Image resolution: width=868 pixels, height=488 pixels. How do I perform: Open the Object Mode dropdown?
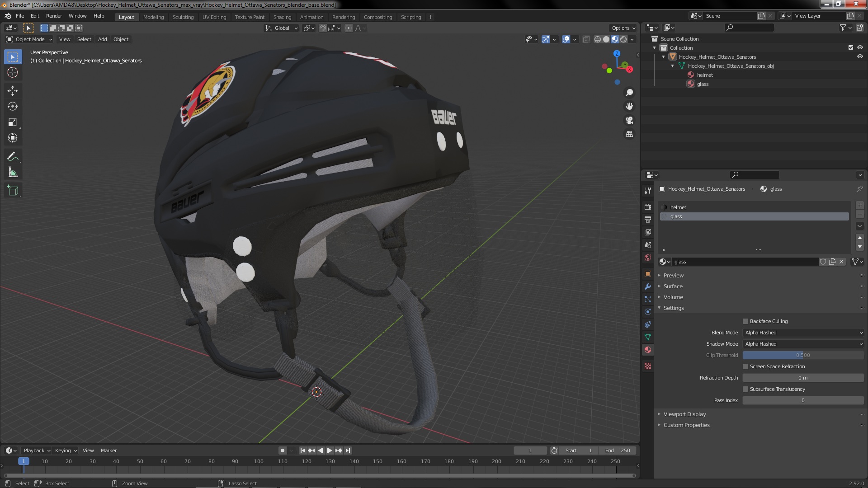coord(29,39)
